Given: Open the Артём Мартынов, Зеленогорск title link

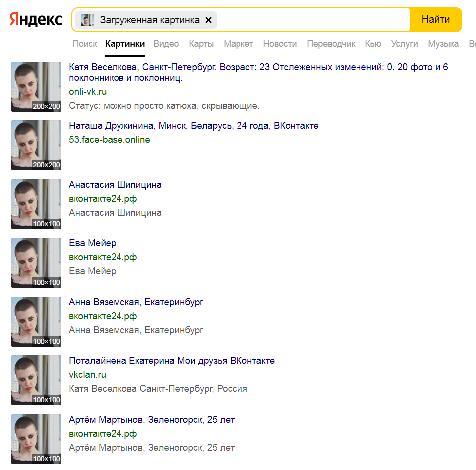Looking at the screenshot, I should click(151, 420).
